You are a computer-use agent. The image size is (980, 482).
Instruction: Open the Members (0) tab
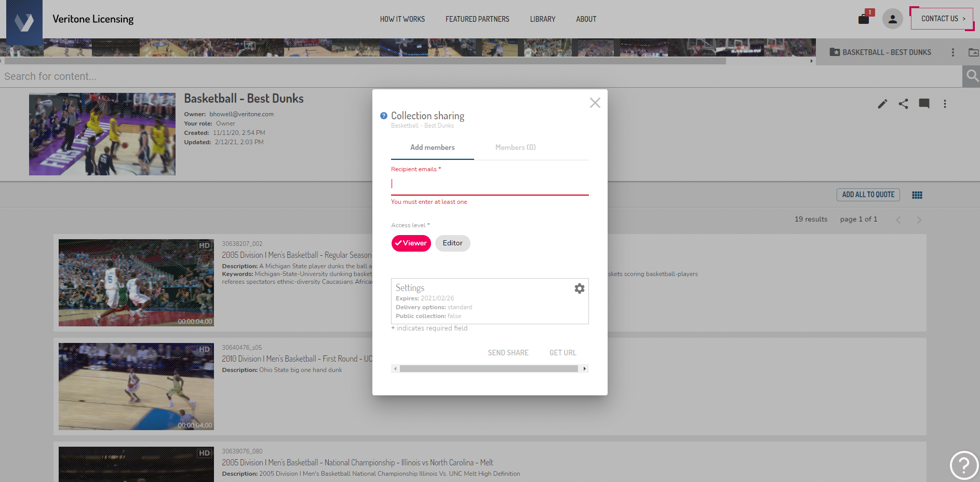(516, 148)
